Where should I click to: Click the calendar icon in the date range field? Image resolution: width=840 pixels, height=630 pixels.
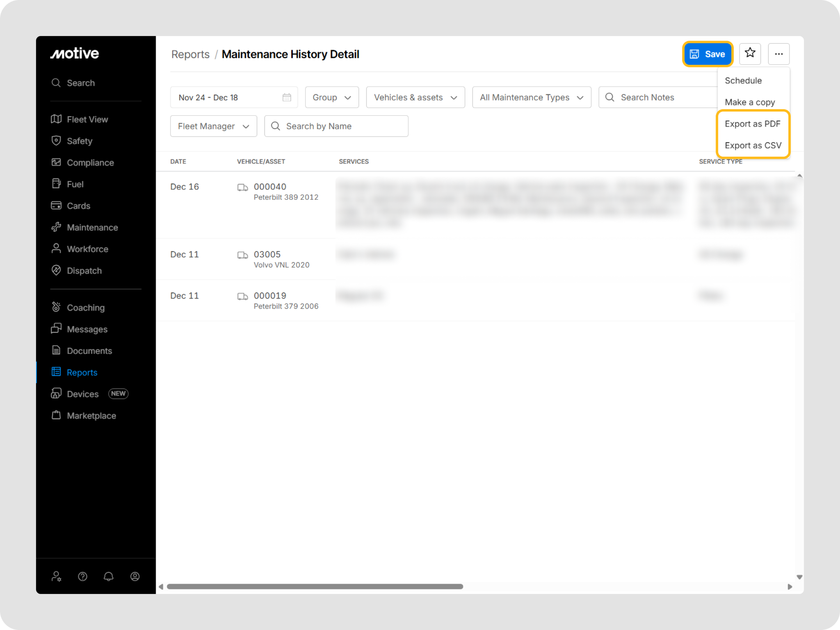coord(287,97)
